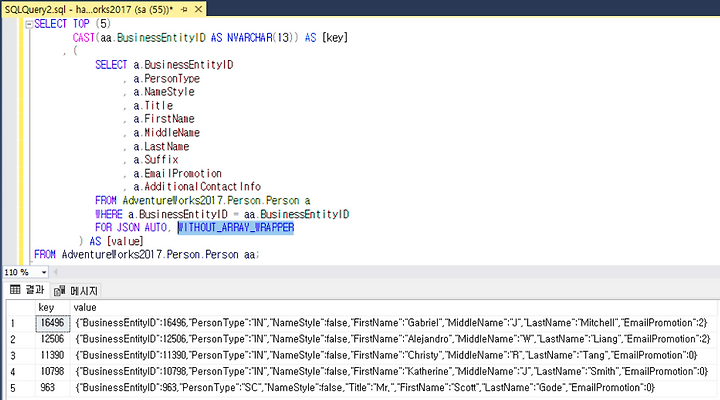The width and height of the screenshot is (720, 400).
Task: Click the a.NameStyle column line
Action: [x=163, y=92]
